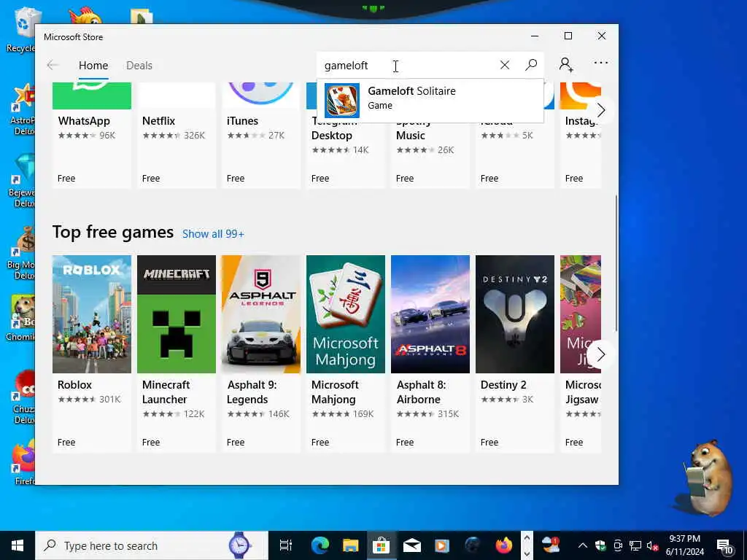Open the Microsoft Mahjong title text

[335, 392]
